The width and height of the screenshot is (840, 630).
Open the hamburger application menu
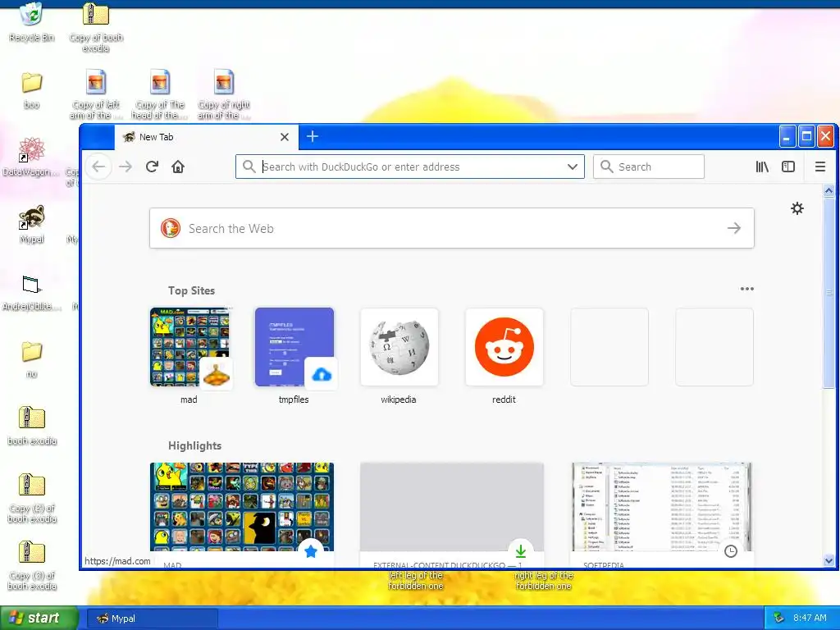819,167
